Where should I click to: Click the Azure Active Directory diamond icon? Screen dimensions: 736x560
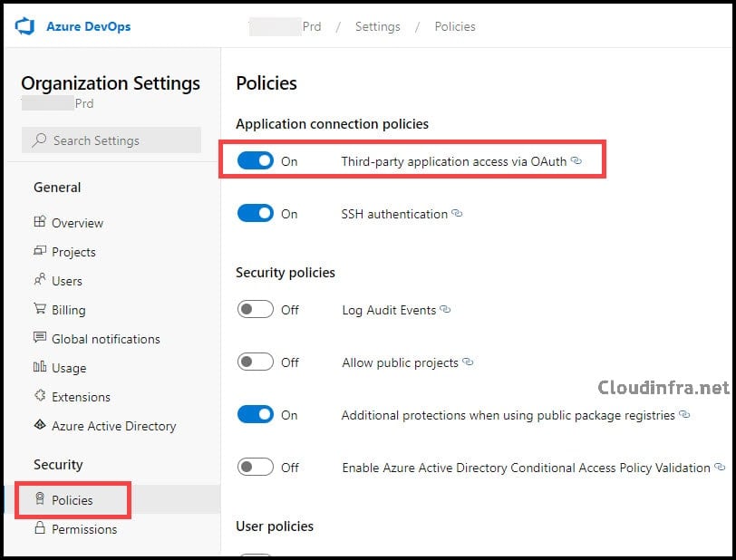coord(40,425)
